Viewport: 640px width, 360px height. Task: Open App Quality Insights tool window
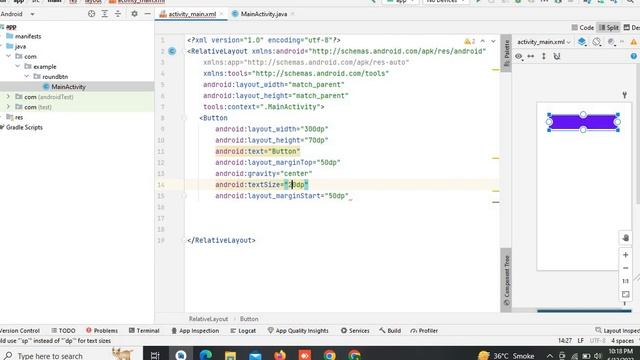coord(298,331)
